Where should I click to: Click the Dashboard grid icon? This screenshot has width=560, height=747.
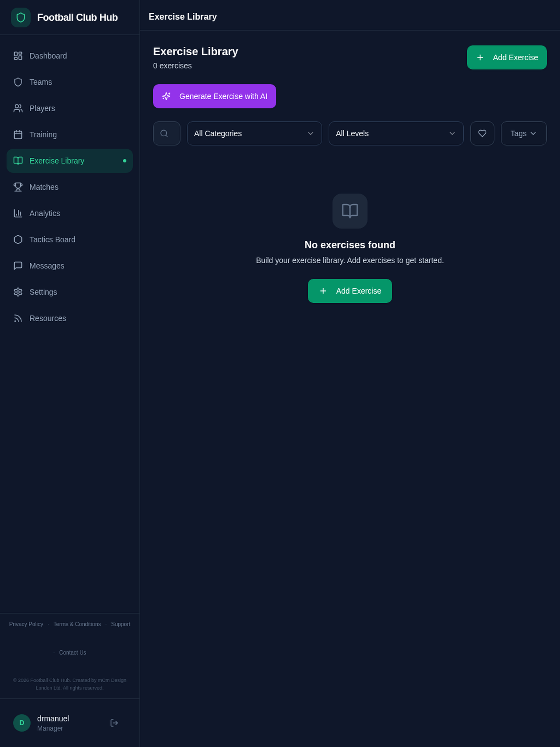pos(18,56)
